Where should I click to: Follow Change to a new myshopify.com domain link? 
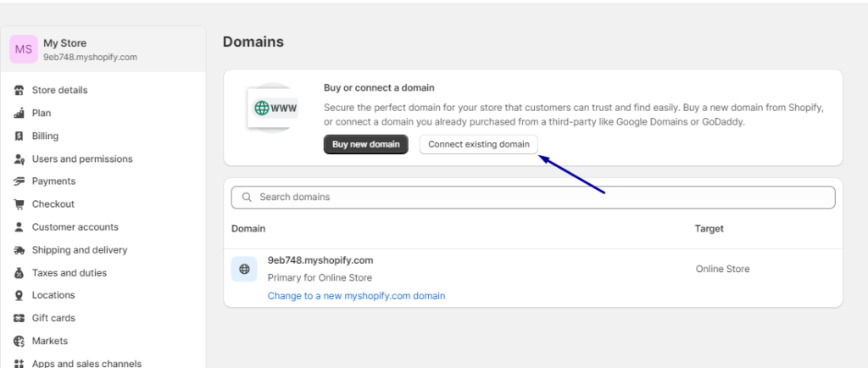tap(357, 296)
